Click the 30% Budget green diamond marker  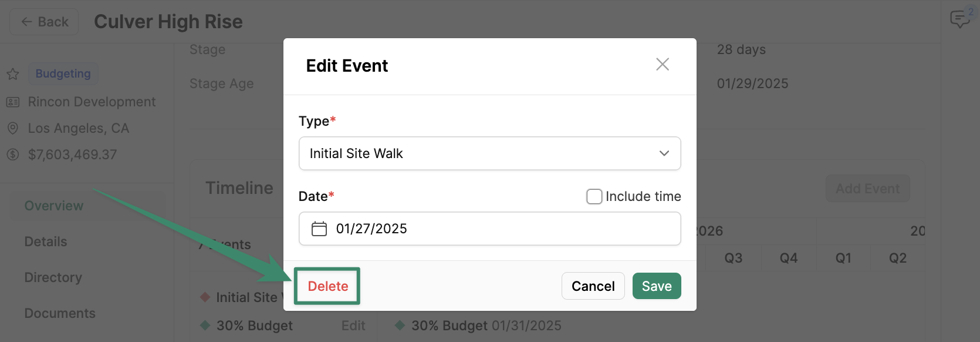pyautogui.click(x=205, y=326)
